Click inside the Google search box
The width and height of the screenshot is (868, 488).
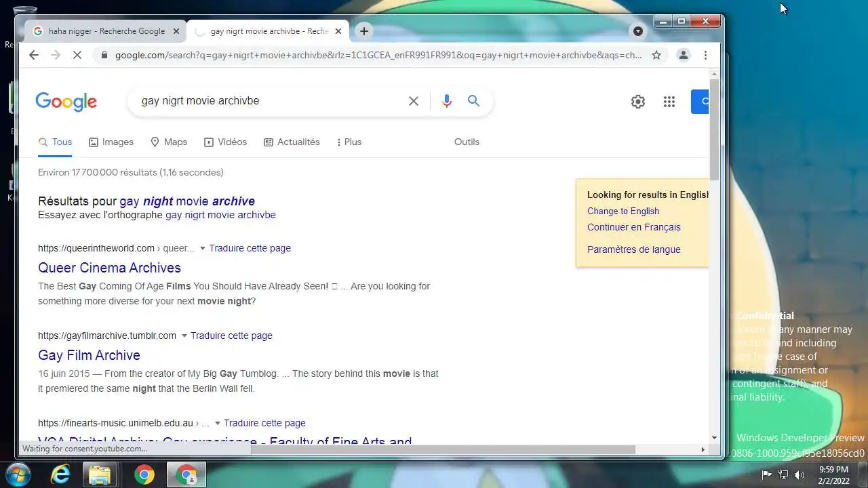[271, 101]
